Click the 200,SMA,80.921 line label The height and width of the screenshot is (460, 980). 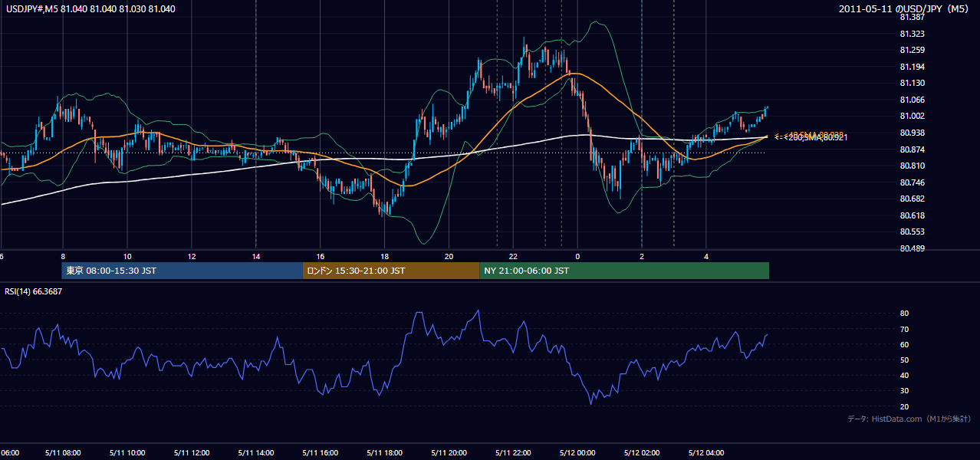816,138
